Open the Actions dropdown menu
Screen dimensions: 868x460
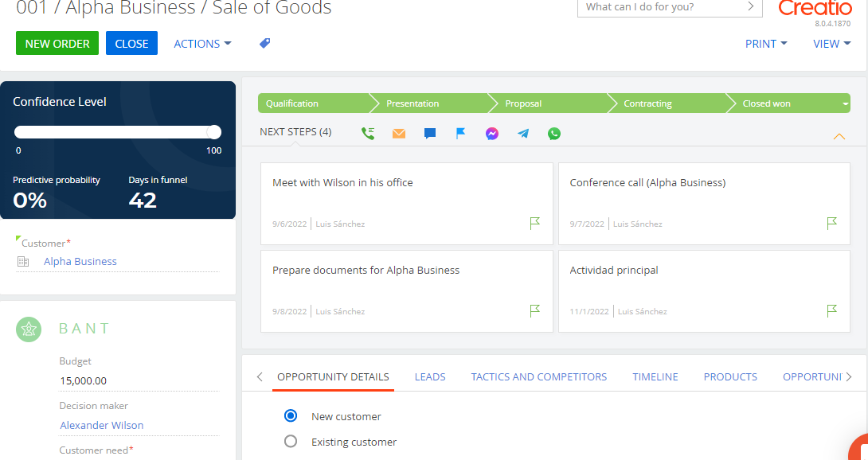tap(202, 44)
